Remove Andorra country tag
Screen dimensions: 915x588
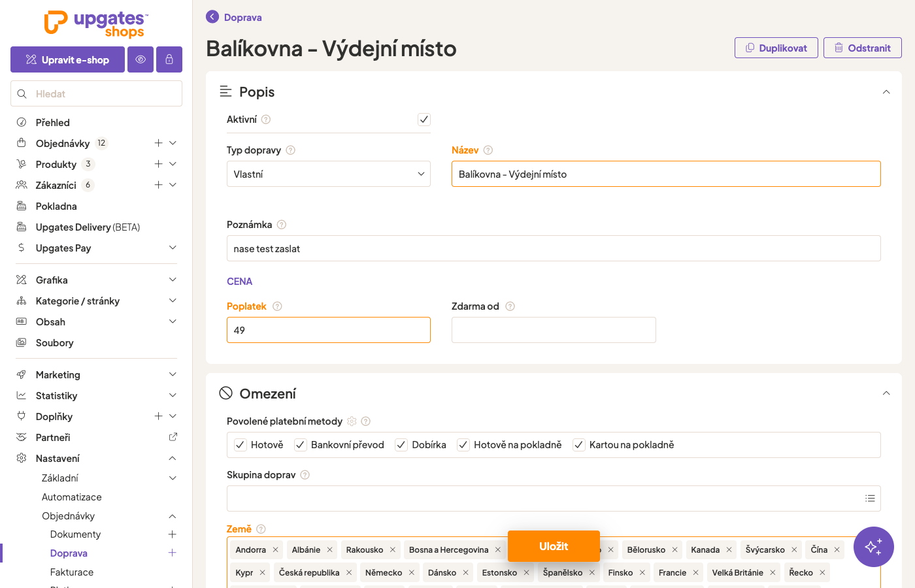(276, 550)
